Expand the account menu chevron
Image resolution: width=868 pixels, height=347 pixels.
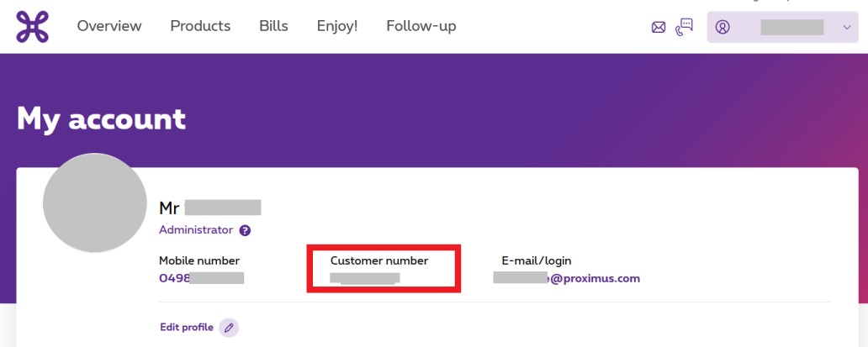(x=846, y=27)
